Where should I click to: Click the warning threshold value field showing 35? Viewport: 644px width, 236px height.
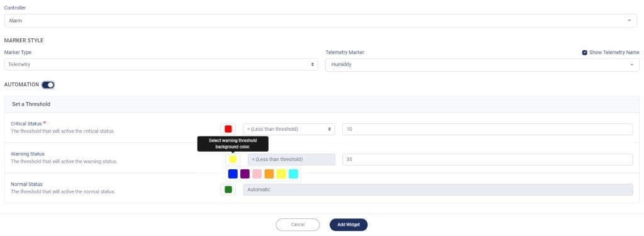click(487, 159)
